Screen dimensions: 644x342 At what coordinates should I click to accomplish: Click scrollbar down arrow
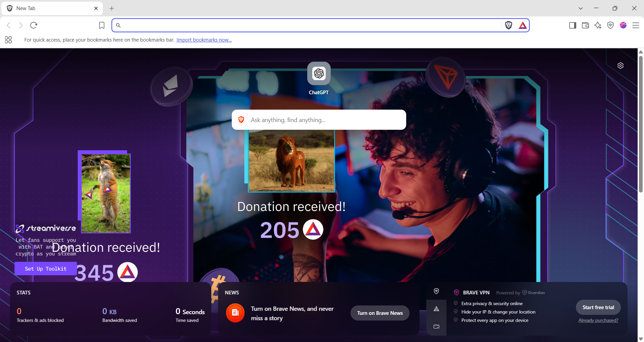pos(641,339)
